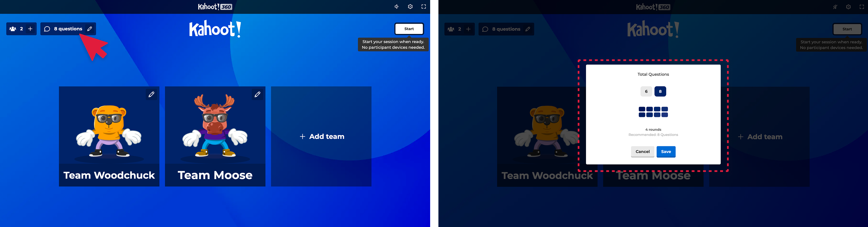Edit Team Moose with its pencil icon
Viewport: 868px width, 227px height.
click(257, 95)
